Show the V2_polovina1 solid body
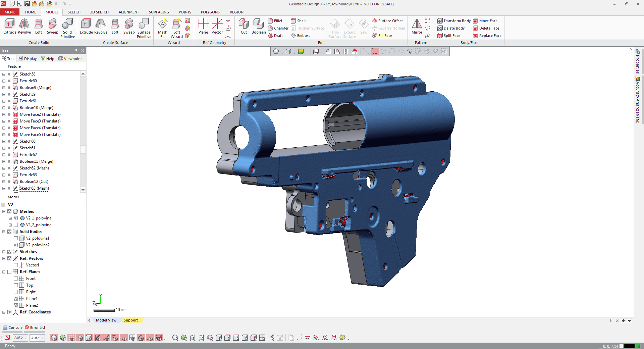 tap(16, 238)
